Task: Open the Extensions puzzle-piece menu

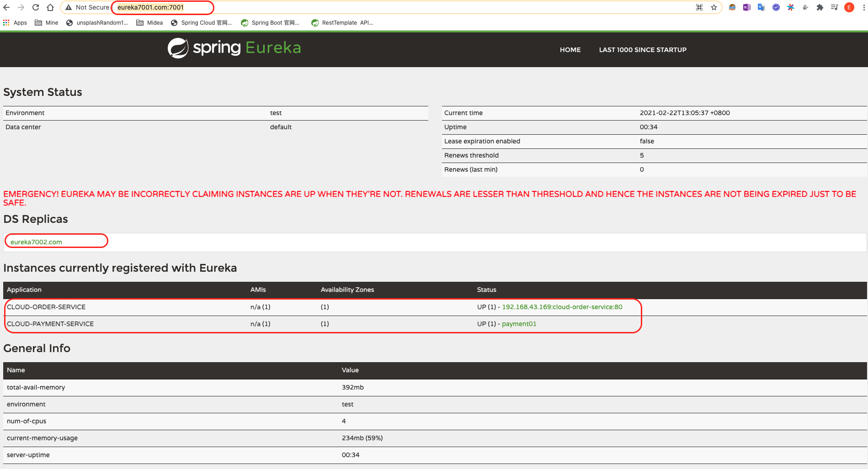Action: click(820, 7)
